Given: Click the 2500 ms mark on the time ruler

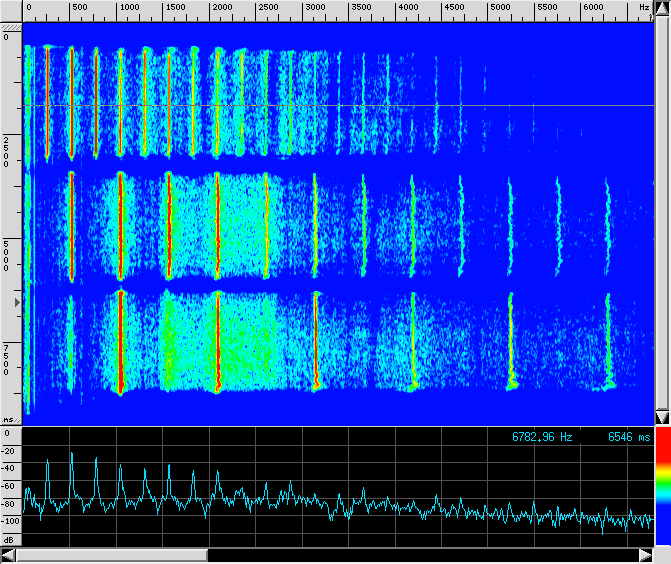Looking at the screenshot, I should [8, 152].
